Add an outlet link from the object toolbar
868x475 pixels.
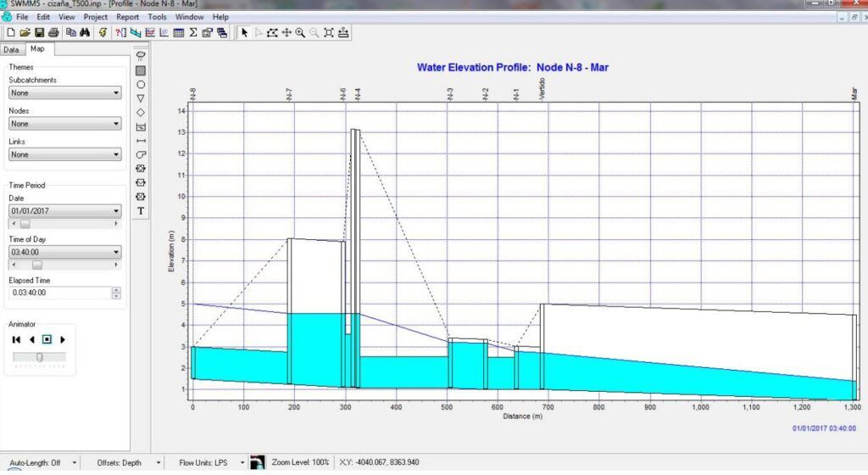click(x=141, y=197)
